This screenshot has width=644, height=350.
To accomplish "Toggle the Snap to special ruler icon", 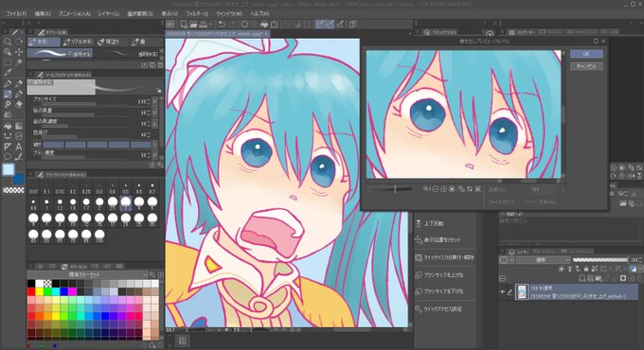I will pyautogui.click(x=330, y=25).
